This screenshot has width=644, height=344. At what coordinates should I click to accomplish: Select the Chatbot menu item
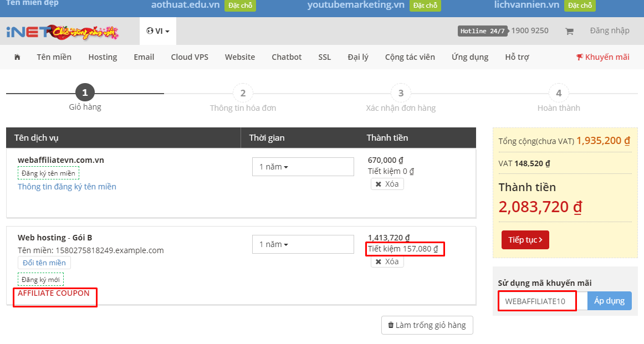(287, 57)
